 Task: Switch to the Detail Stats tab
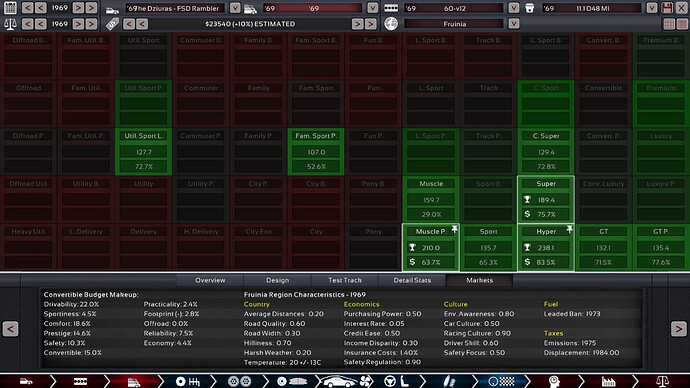tap(412, 280)
